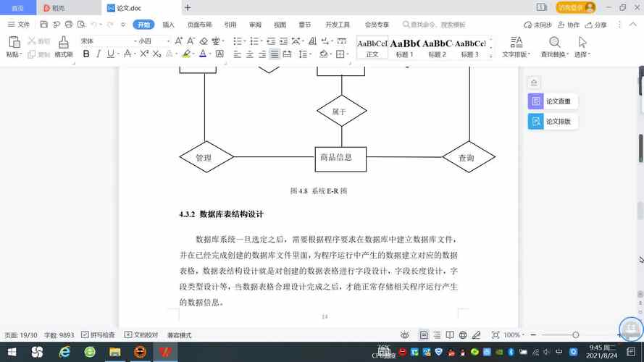This screenshot has width=644, height=362.
Task: Switch to reading view book icon
Action: (450, 335)
